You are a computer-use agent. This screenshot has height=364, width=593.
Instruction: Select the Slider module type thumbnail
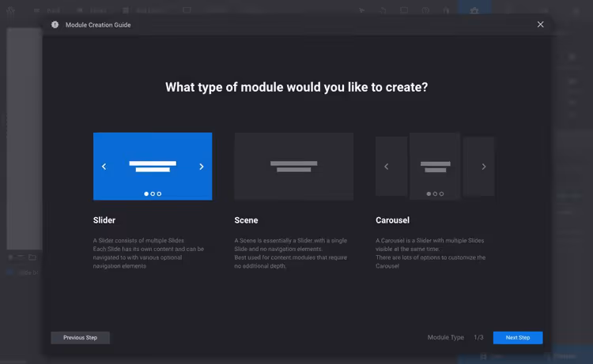[153, 166]
